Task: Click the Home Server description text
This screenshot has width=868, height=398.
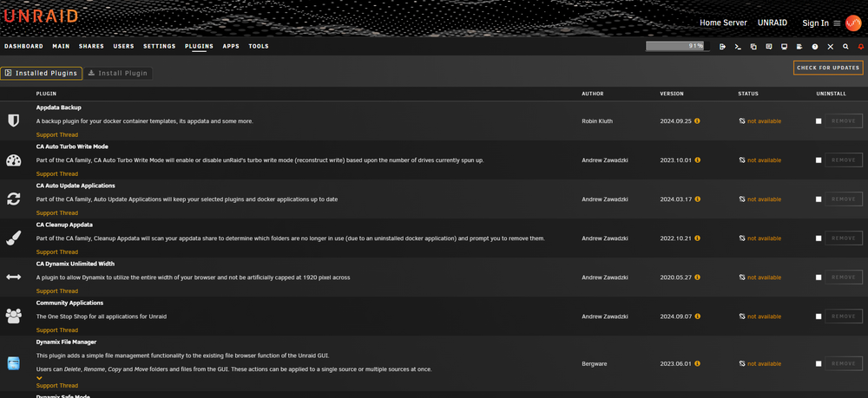Action: pyautogui.click(x=723, y=23)
